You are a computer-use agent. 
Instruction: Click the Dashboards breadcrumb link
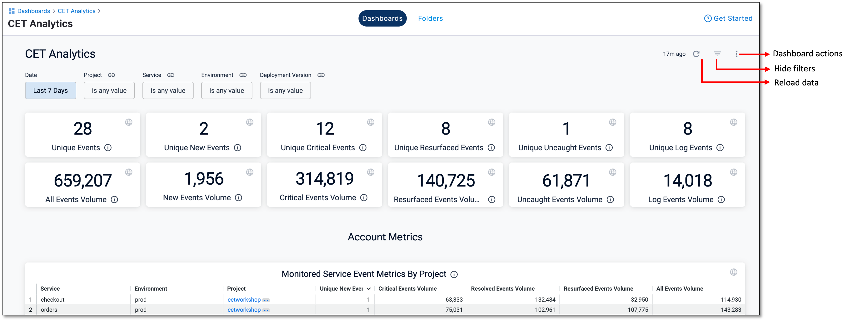coord(33,11)
